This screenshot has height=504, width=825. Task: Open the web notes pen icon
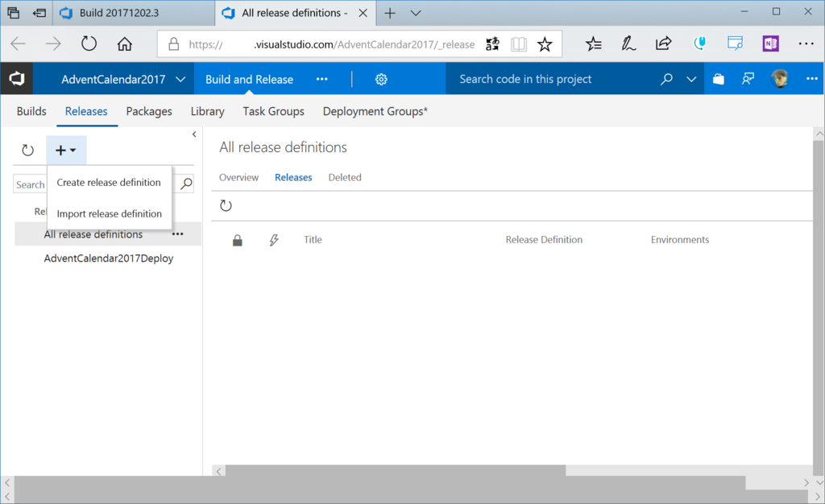point(628,43)
